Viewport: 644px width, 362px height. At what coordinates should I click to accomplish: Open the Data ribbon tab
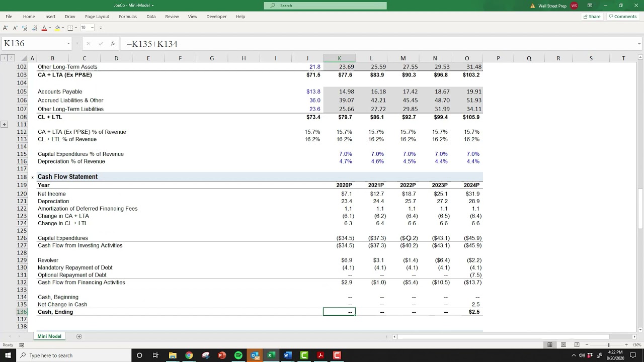tap(151, 17)
